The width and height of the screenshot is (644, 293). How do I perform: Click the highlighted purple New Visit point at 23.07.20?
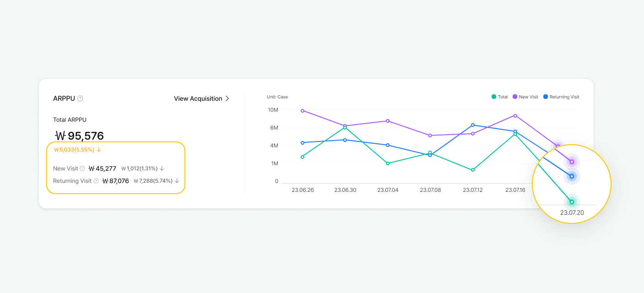point(572,162)
